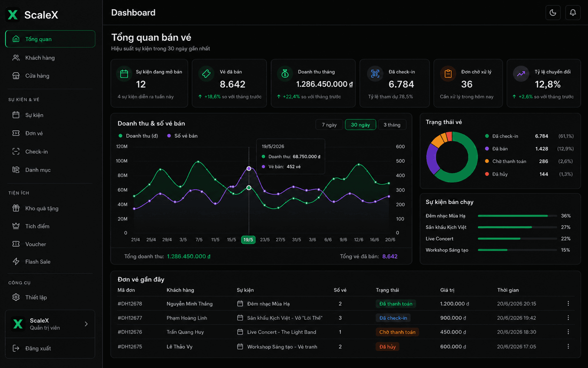Click the coupon icon beside Voucher
Viewport: 588px width, 368px height.
click(16, 244)
